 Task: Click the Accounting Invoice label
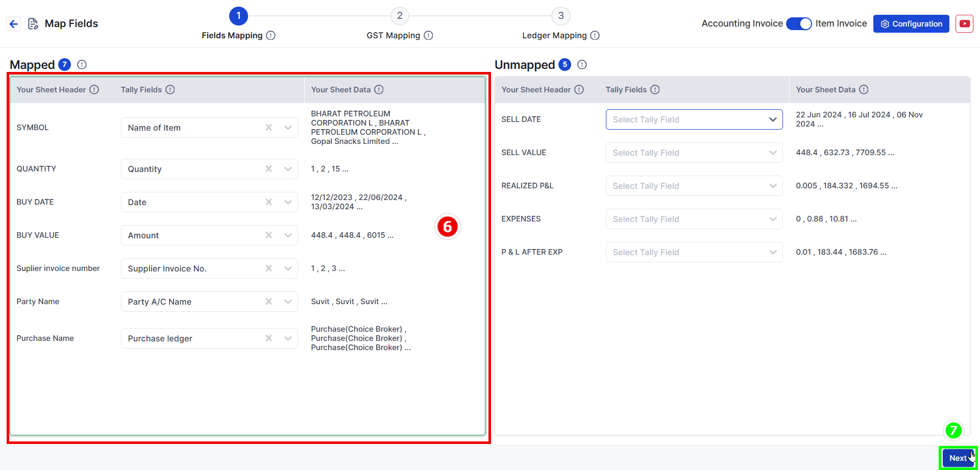pos(742,23)
